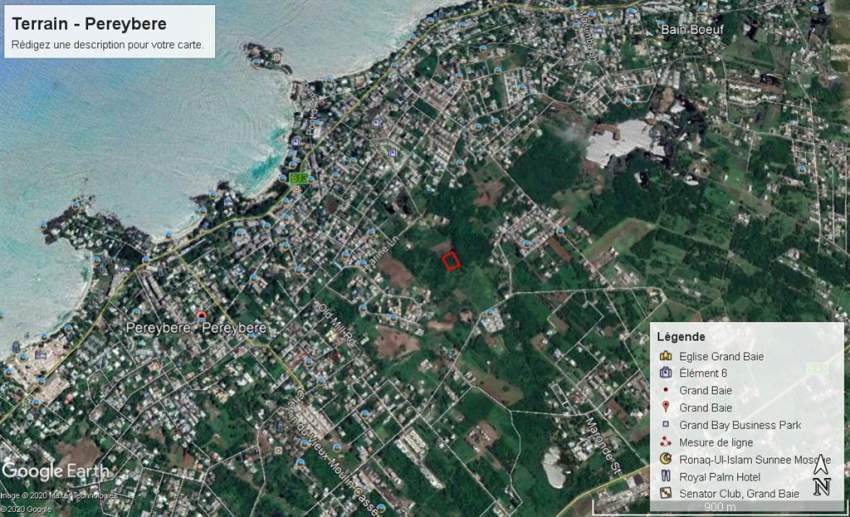Click the Grand Bay Business Park square icon

tap(665, 425)
